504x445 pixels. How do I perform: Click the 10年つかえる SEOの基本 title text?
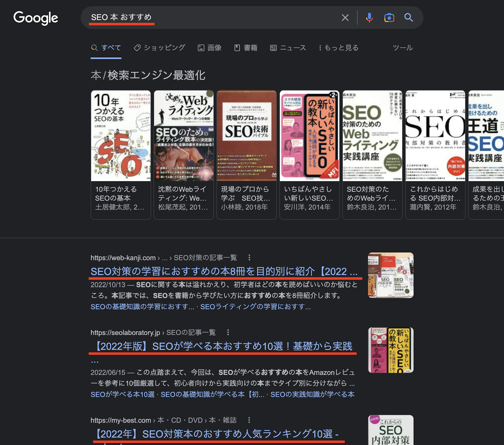point(116,194)
